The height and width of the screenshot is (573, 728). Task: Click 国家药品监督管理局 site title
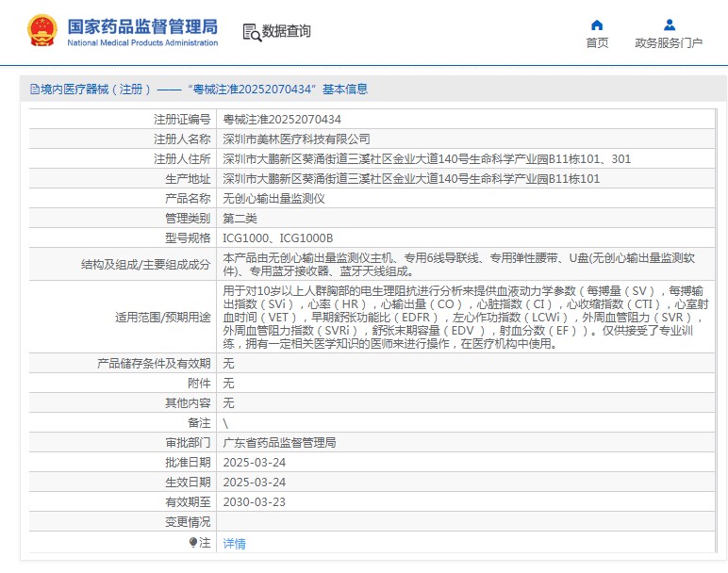click(142, 26)
